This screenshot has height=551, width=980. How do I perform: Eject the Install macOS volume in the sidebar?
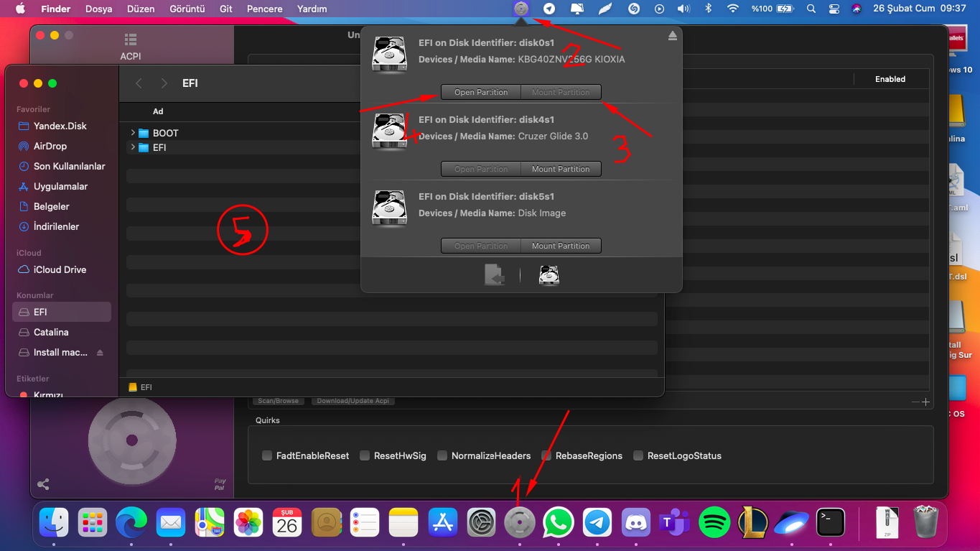(x=100, y=353)
